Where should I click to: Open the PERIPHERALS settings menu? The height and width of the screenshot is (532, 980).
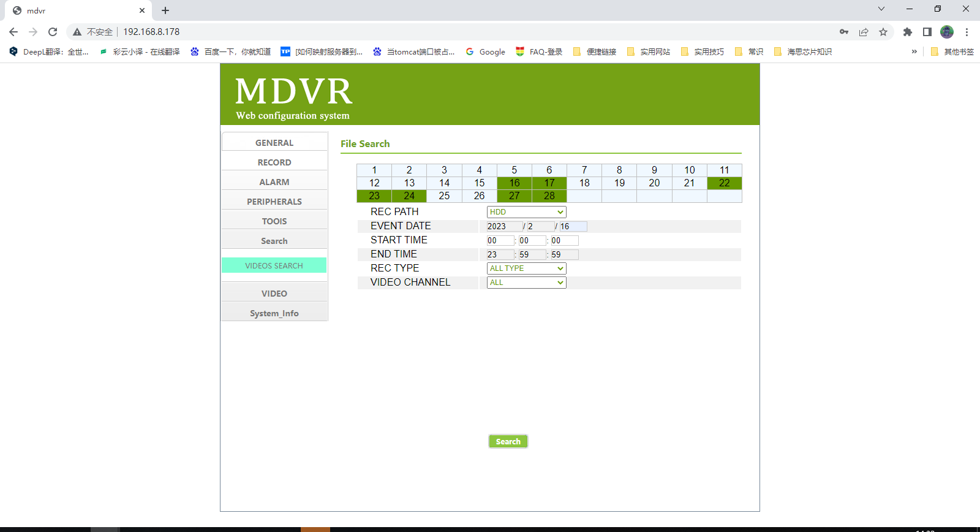click(274, 202)
